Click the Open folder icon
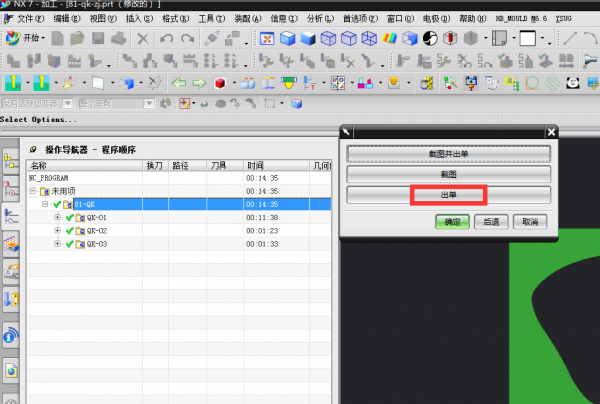The width and height of the screenshot is (600, 404). (77, 38)
